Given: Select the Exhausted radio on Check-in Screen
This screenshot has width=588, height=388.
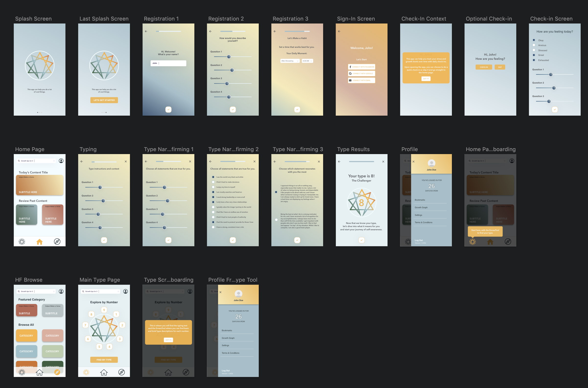Looking at the screenshot, I should pos(534,60).
